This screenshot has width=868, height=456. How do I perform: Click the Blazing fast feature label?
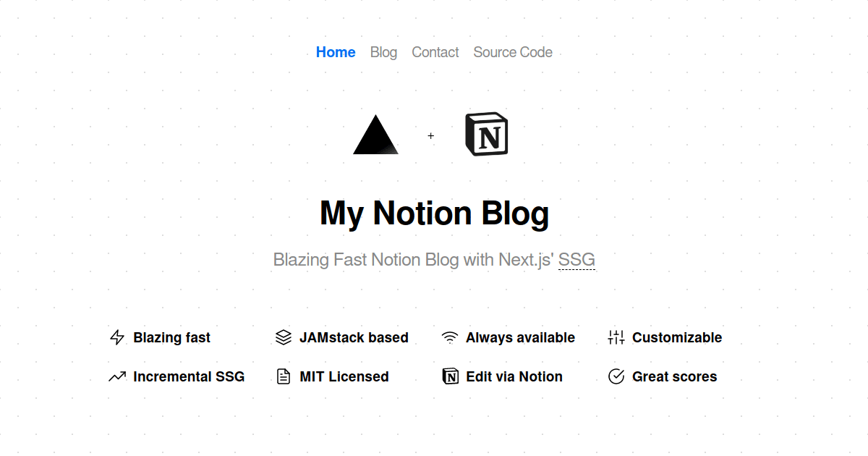171,337
